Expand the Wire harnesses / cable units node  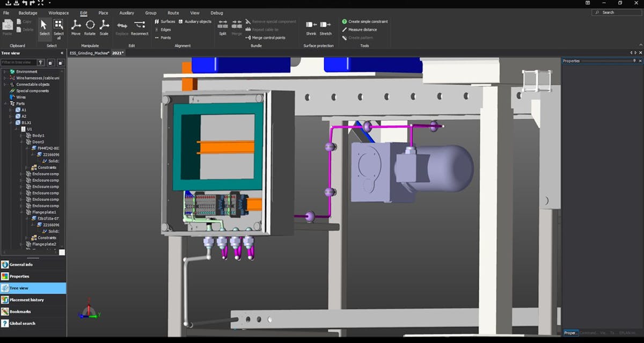[x=5, y=78]
